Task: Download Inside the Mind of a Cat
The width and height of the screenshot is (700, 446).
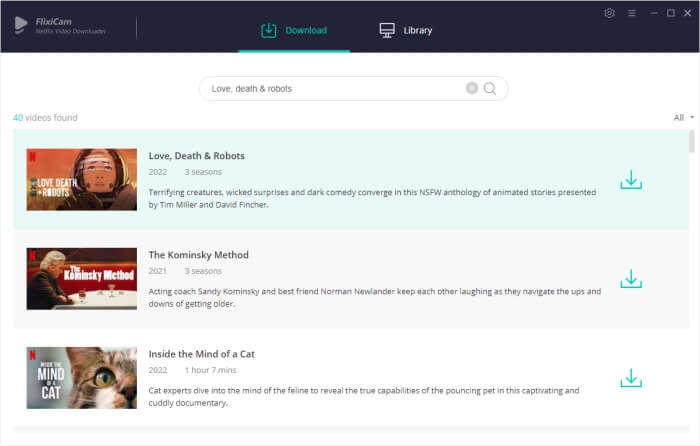Action: point(631,378)
